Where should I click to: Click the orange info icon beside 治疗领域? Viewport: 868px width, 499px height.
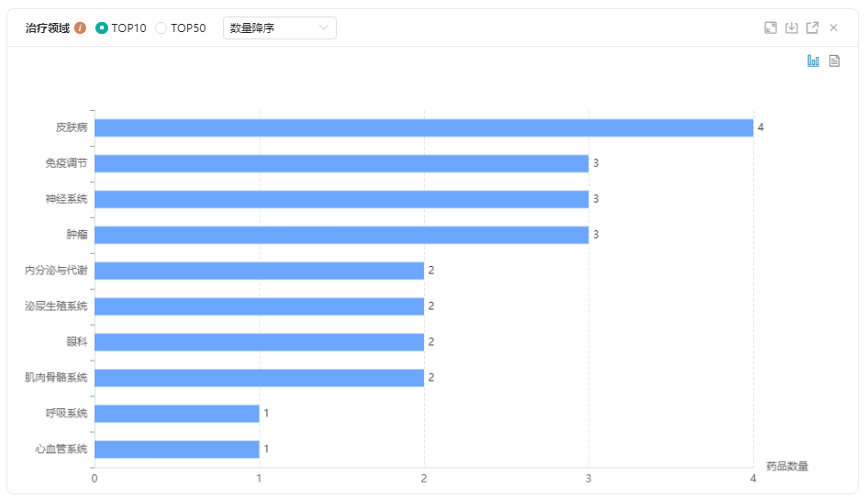pos(80,28)
